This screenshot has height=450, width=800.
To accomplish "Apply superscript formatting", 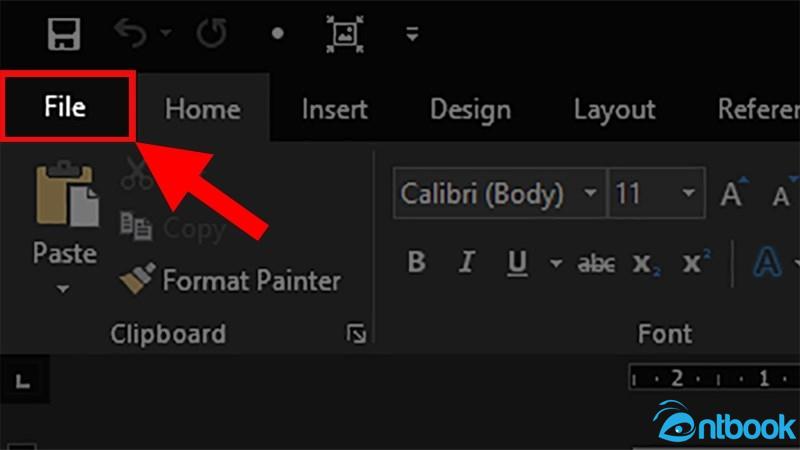I will click(696, 261).
